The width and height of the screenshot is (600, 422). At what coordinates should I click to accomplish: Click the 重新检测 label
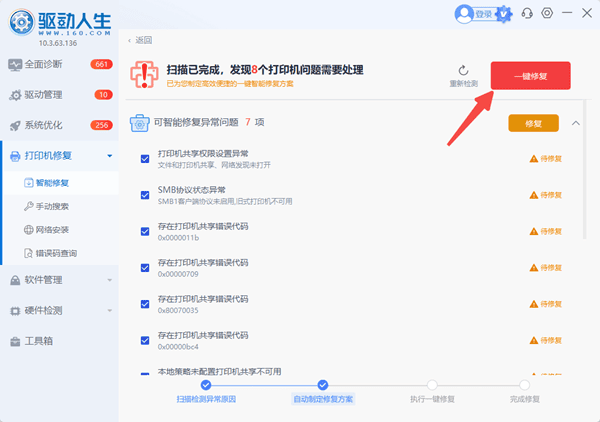[x=463, y=84]
